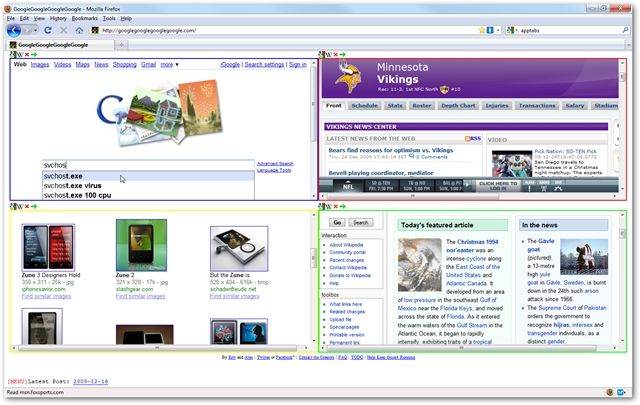Click the W icon above the Google pane
Image resolution: width=640 pixels, height=405 pixels.
[20, 55]
